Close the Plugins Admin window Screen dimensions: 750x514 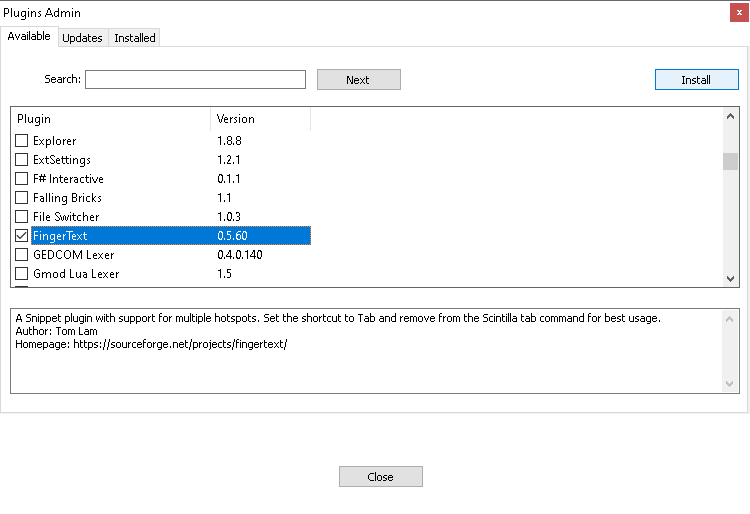tap(739, 12)
